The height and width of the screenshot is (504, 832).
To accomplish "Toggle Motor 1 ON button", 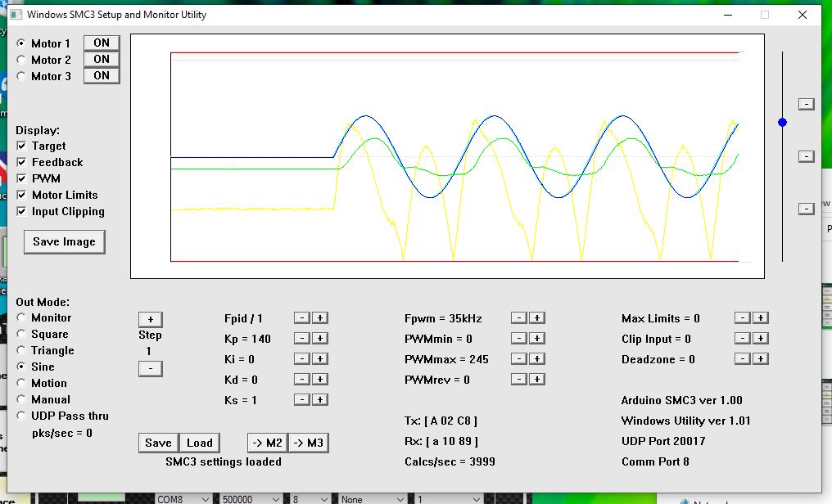I will [x=102, y=43].
